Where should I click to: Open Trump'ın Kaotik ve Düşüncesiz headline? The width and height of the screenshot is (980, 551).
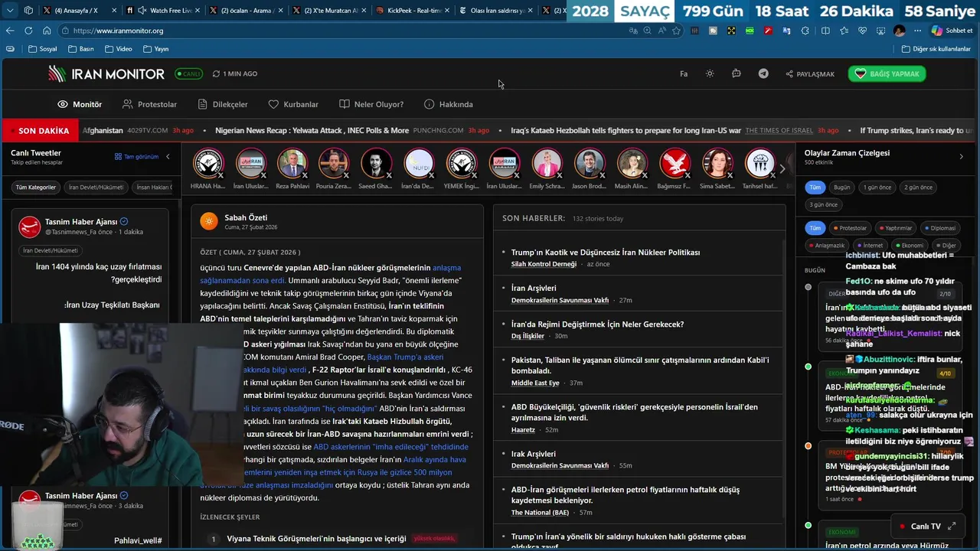click(x=606, y=252)
